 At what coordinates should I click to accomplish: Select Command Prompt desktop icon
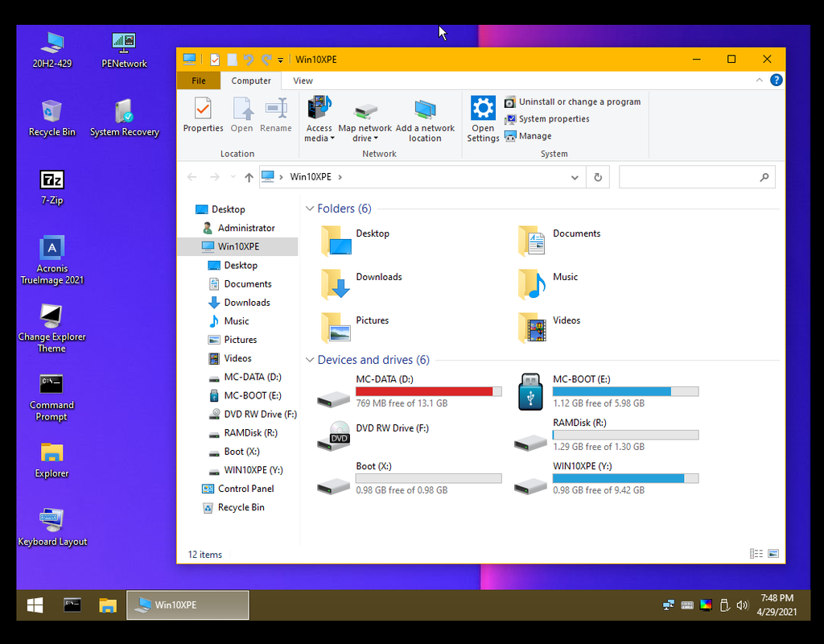pyautogui.click(x=51, y=398)
